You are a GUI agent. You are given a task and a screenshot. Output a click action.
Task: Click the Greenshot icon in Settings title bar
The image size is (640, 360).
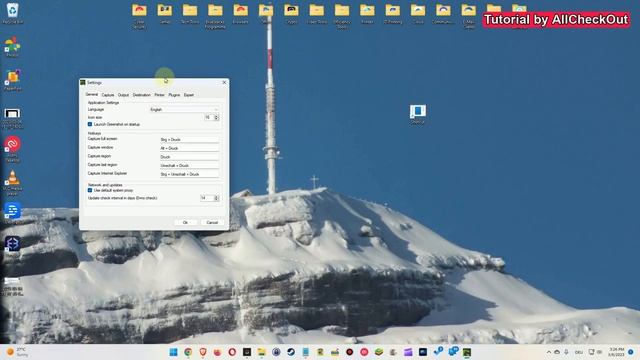(83, 82)
